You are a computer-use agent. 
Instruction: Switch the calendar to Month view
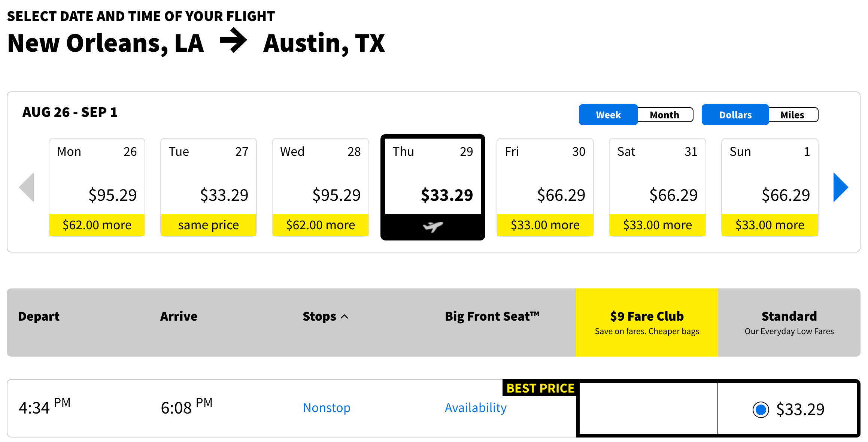coord(664,115)
